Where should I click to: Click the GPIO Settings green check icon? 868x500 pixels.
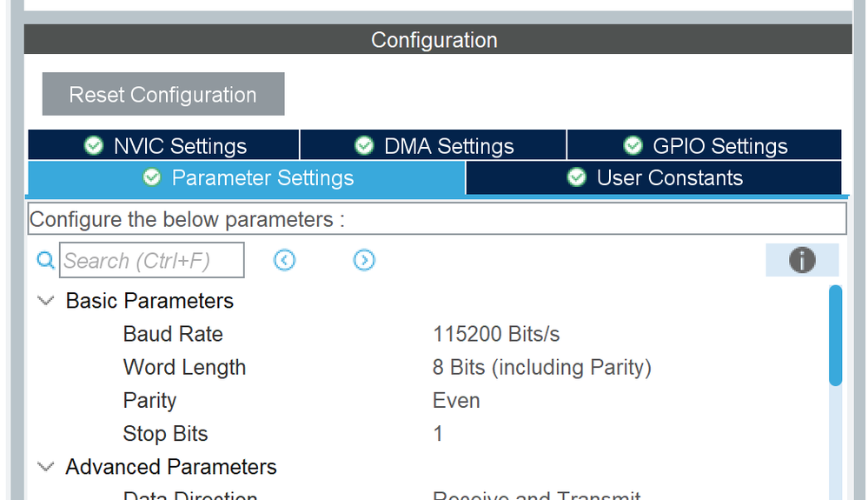point(633,145)
